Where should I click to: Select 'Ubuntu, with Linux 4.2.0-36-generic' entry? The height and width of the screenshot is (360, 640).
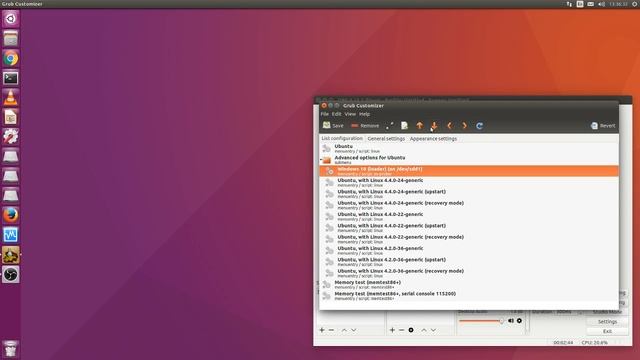pos(469,251)
